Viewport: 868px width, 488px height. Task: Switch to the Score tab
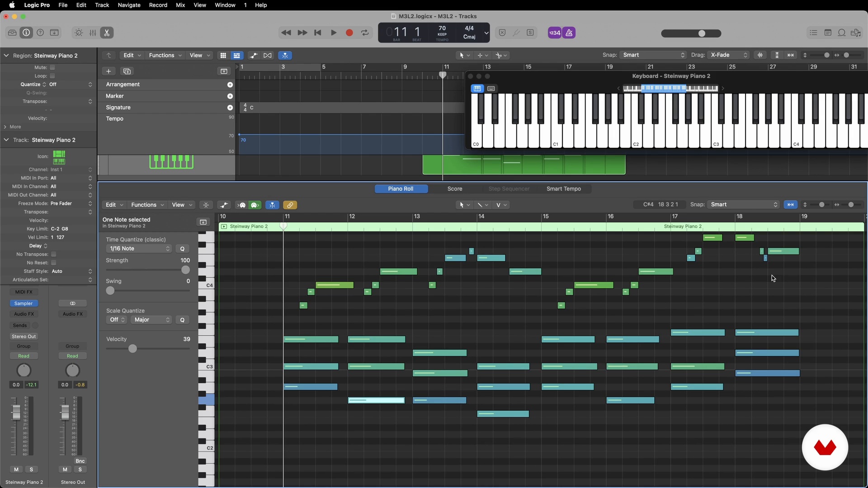pyautogui.click(x=455, y=189)
